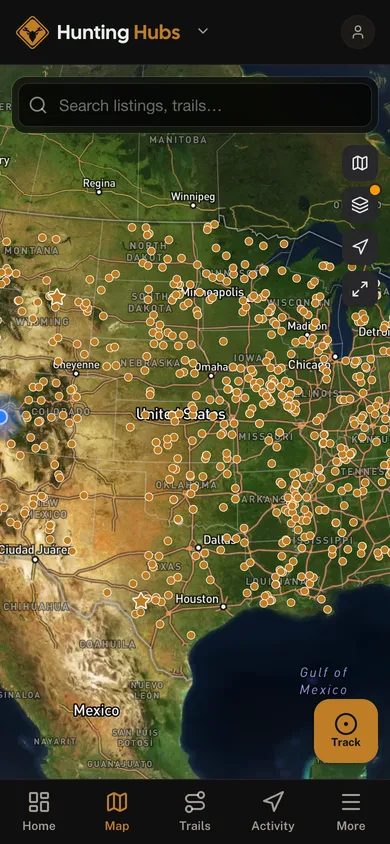Tap the Winnipeg city label
The height and width of the screenshot is (844, 390).
coord(193,196)
